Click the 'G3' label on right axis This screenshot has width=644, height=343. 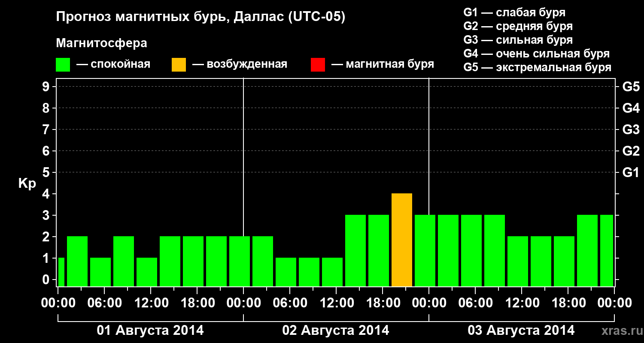[x=631, y=129]
